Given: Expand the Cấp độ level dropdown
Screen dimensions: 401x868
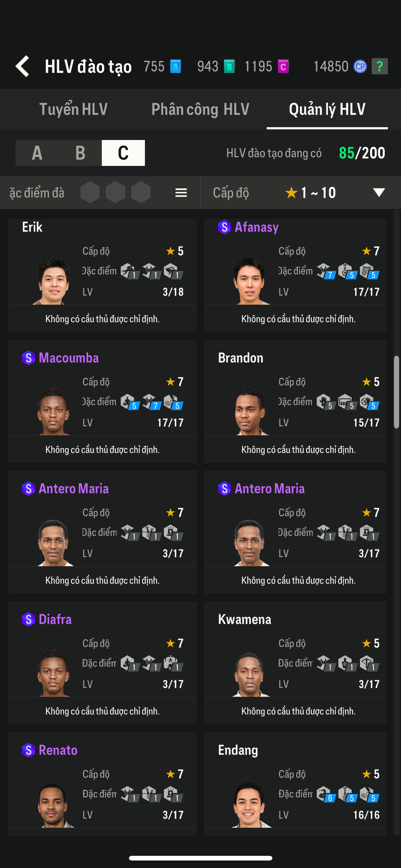Looking at the screenshot, I should tap(379, 193).
